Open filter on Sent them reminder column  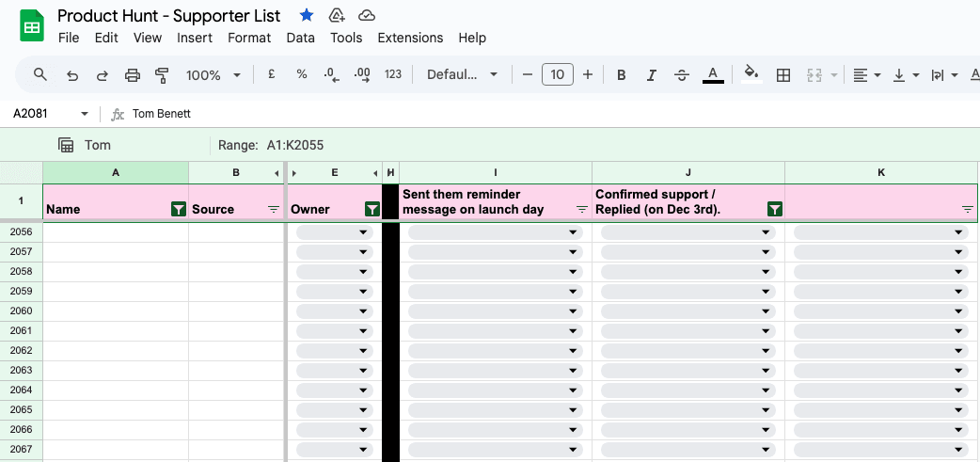pos(582,210)
